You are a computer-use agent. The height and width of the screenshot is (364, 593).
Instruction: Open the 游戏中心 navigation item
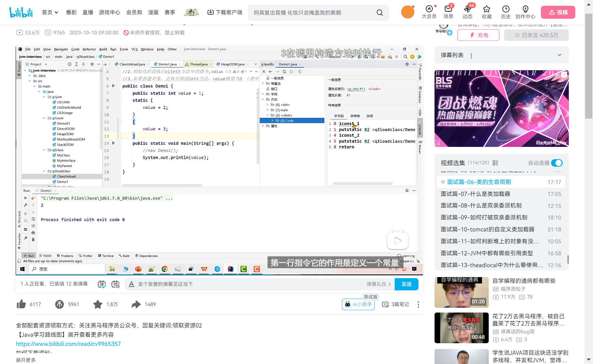point(110,12)
